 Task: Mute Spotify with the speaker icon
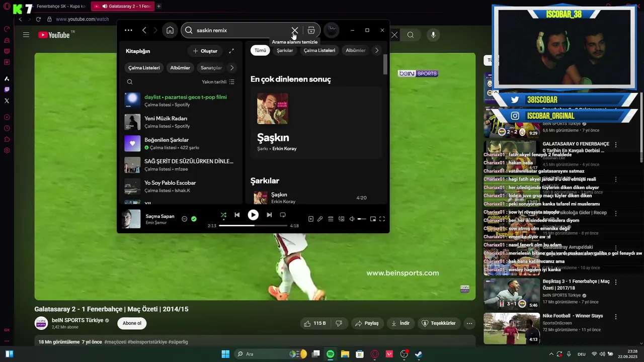click(x=352, y=219)
